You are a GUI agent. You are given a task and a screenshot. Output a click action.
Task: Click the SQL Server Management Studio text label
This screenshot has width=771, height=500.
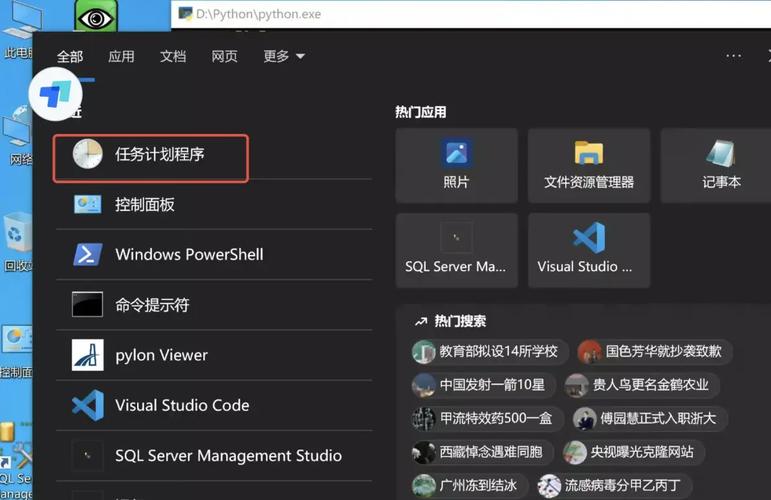(228, 456)
